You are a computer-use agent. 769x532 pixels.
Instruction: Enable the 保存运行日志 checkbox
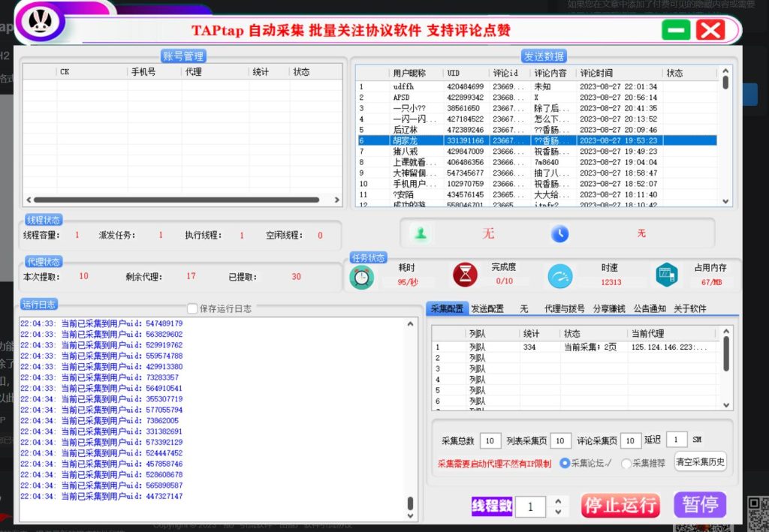coord(192,308)
